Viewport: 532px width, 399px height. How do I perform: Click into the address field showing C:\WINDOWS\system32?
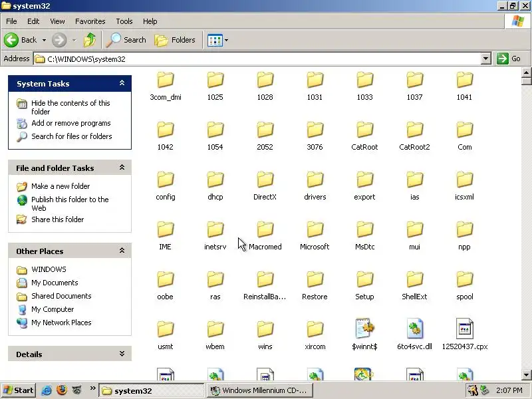click(x=257, y=59)
